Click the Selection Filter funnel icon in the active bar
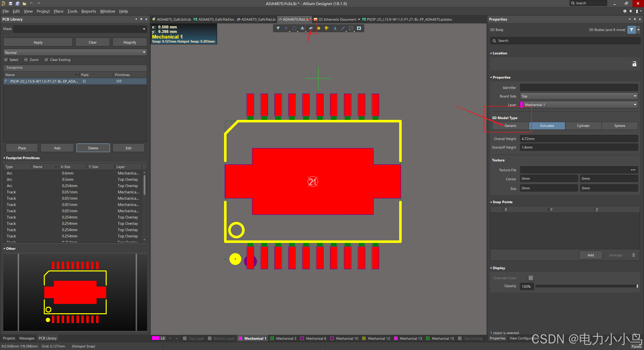 [278, 28]
